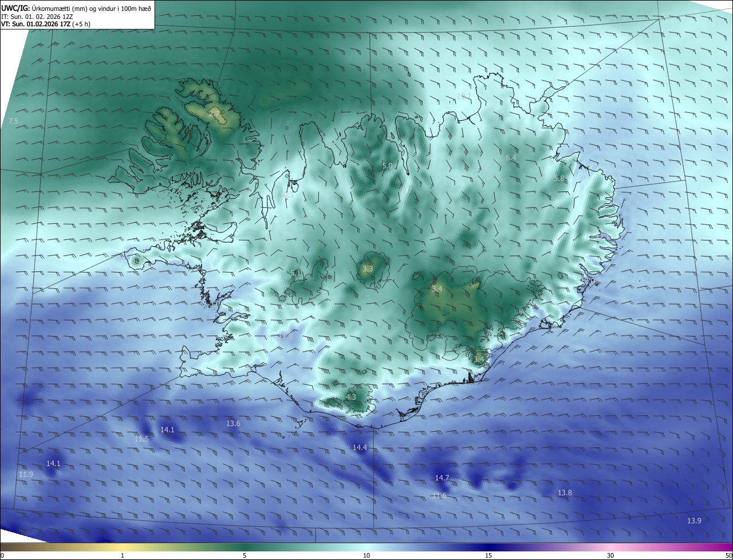Click the 5.8 value label
The image size is (733, 560).
click(x=559, y=179)
